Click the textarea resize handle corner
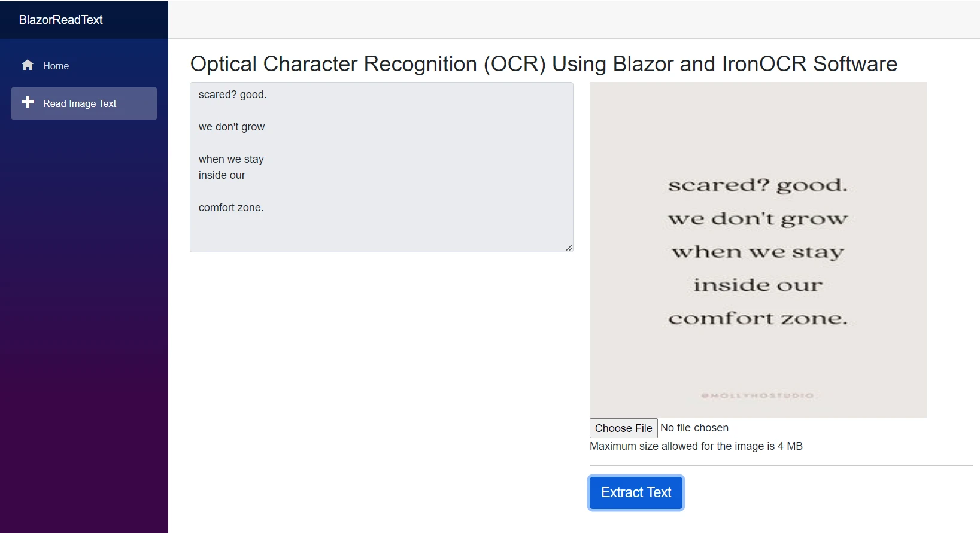The width and height of the screenshot is (980, 533). [568, 248]
